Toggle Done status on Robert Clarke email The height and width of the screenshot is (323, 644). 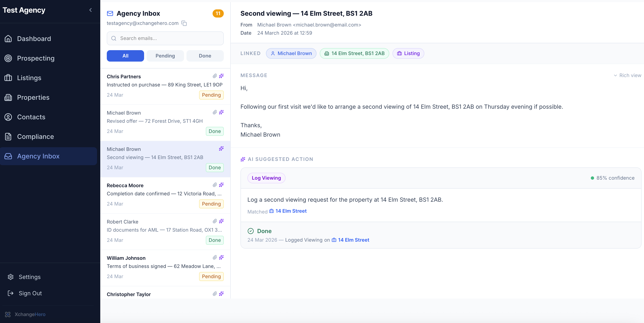pyautogui.click(x=215, y=240)
